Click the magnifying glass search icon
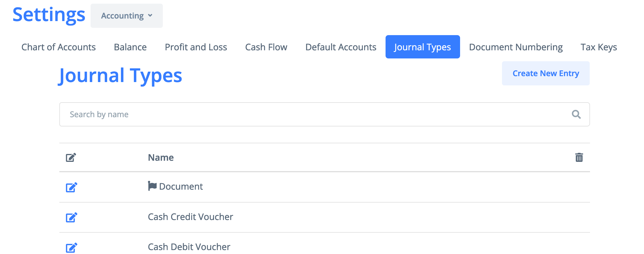Image resolution: width=644 pixels, height=254 pixels. click(x=576, y=114)
